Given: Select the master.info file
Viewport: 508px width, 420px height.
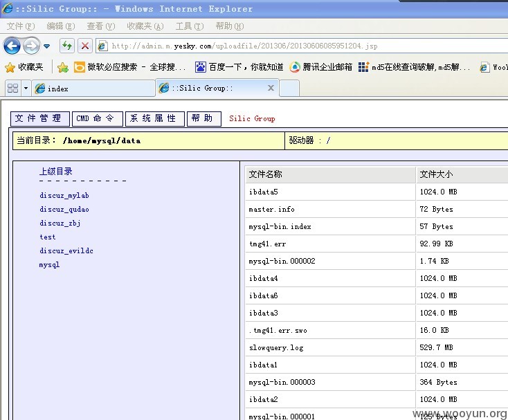Looking at the screenshot, I should [271, 209].
